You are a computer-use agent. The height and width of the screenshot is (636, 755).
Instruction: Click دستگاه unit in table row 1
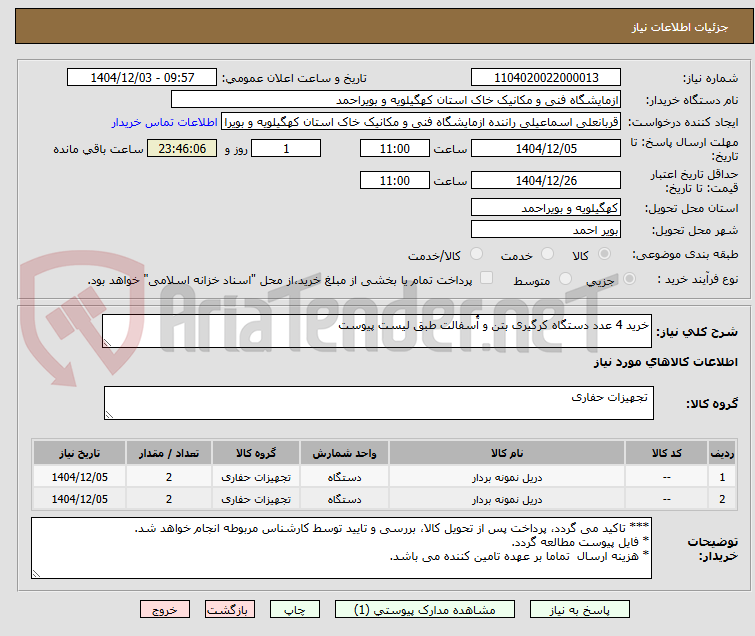click(x=344, y=477)
